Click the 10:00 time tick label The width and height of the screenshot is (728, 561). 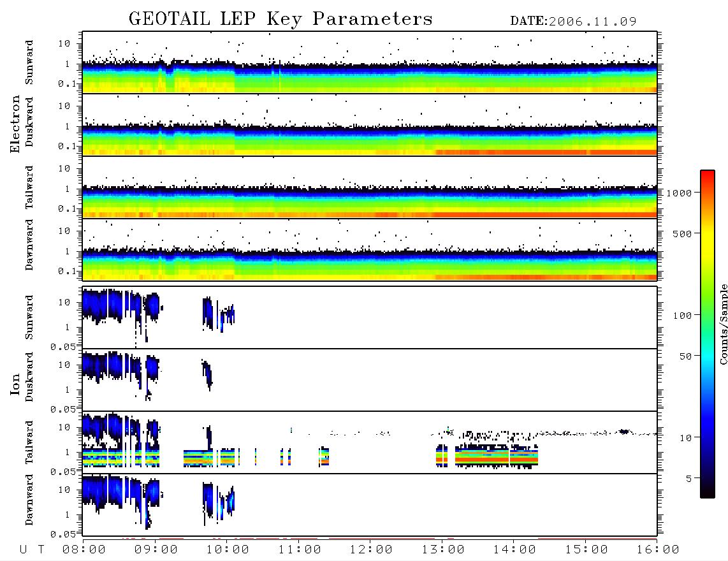tap(228, 550)
